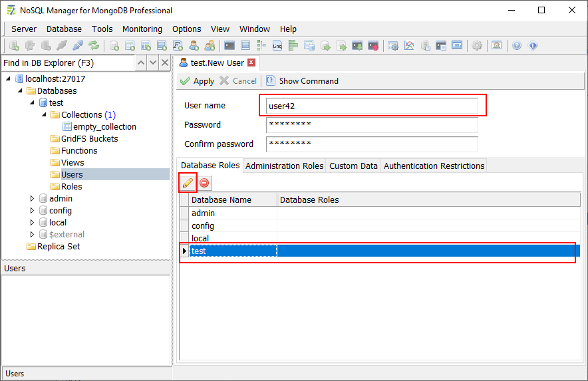Open the monitoring chart toolbar icon
Screen dimensions: 588x381
click(x=409, y=46)
